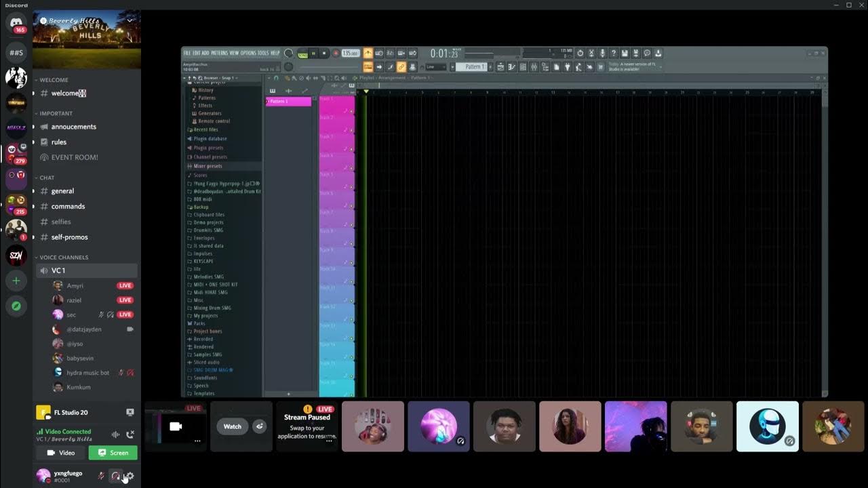Click the FL Studio record button
Screen dimensions: 868x488
point(335,53)
